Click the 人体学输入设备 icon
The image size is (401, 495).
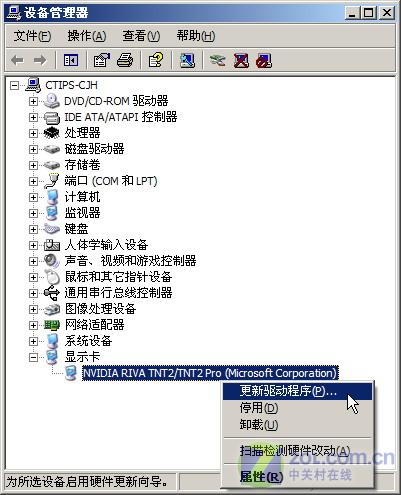tap(52, 245)
